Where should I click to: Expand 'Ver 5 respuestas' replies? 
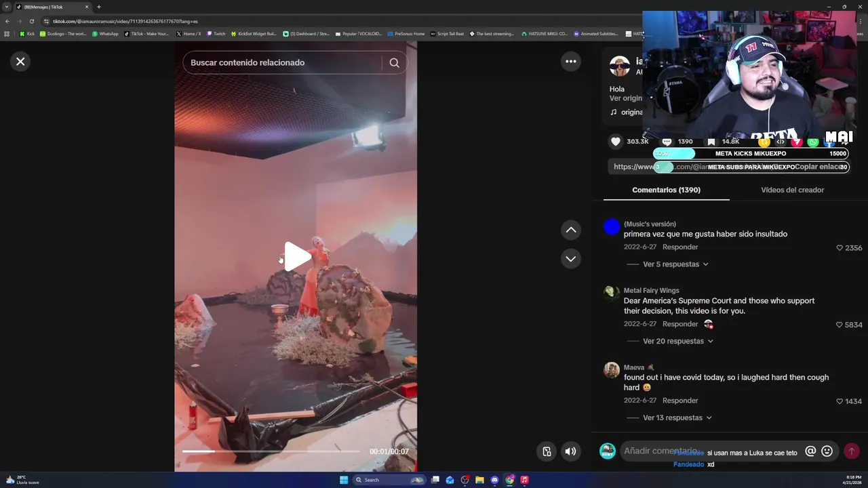pos(675,264)
